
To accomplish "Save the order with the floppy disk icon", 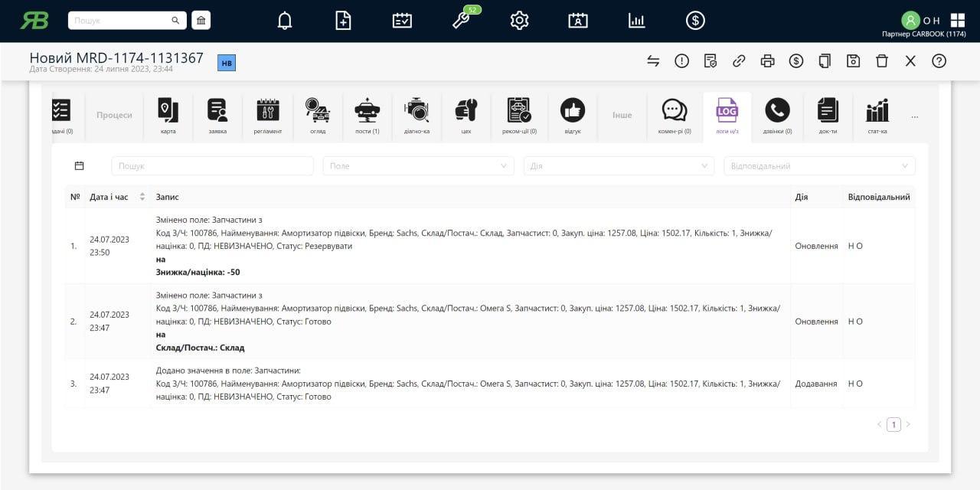I will (853, 61).
